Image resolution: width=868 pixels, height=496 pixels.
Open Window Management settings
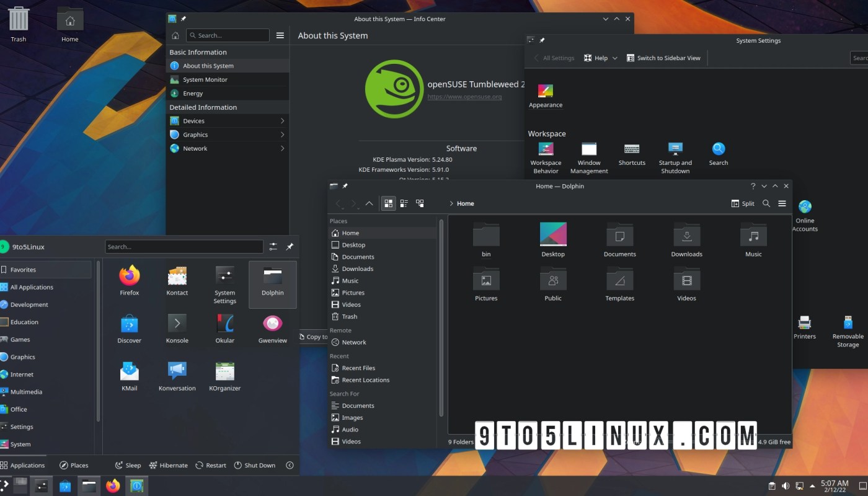589,158
